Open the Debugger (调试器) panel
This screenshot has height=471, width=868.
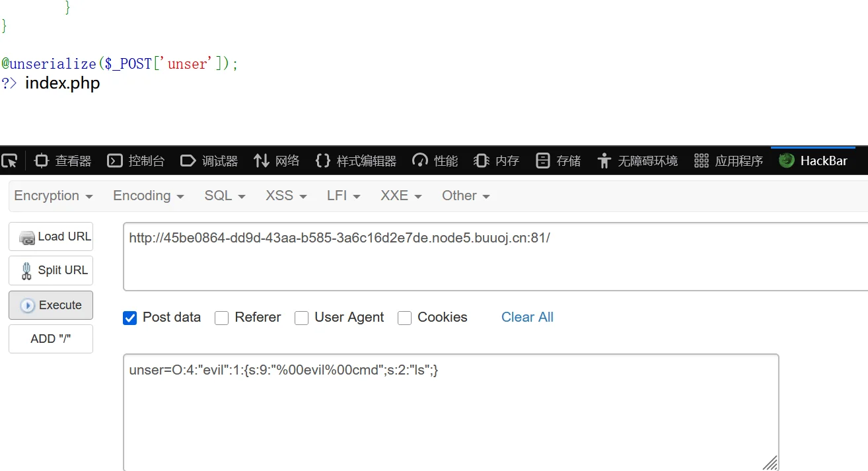pos(209,161)
